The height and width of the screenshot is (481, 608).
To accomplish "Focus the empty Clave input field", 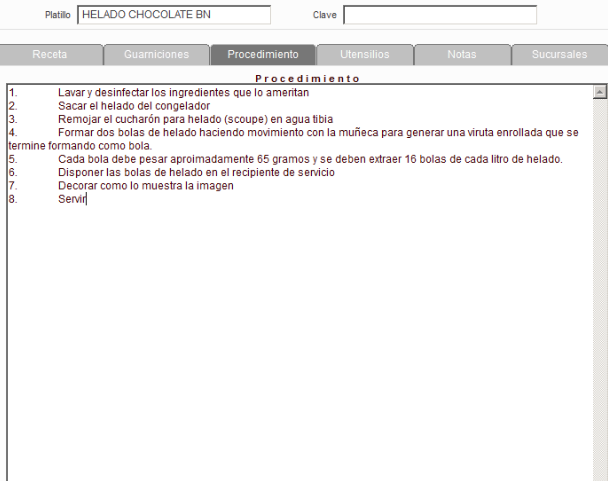I will [x=440, y=15].
